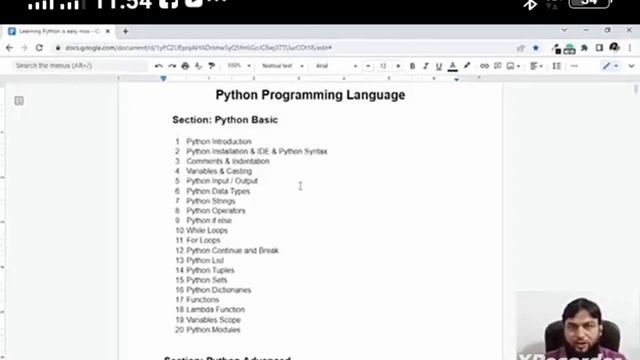
Task: Click the left indent marker on ruler
Action: 163,78
